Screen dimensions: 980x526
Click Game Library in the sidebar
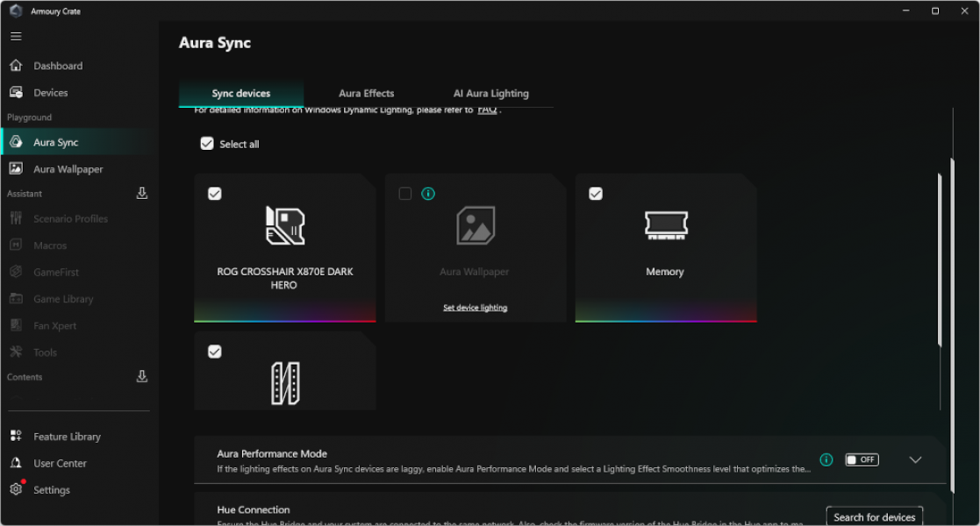(79, 299)
